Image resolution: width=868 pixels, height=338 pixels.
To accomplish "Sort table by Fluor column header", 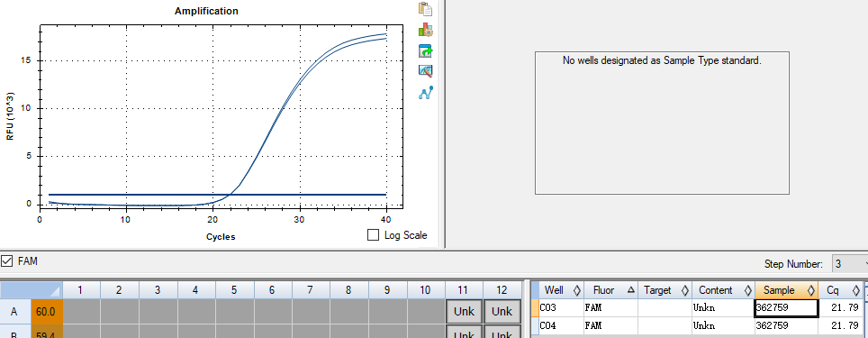I will [x=610, y=290].
